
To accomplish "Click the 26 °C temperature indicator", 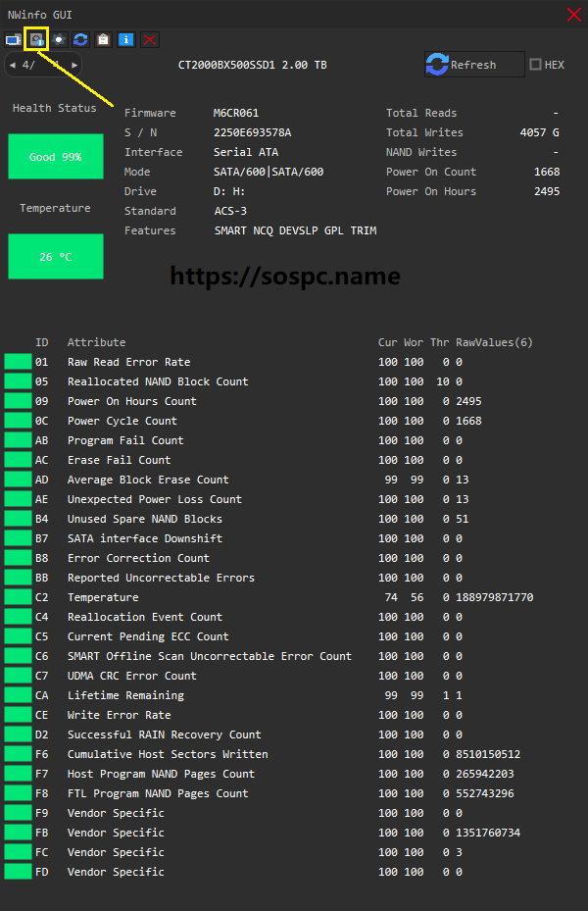I will point(55,257).
